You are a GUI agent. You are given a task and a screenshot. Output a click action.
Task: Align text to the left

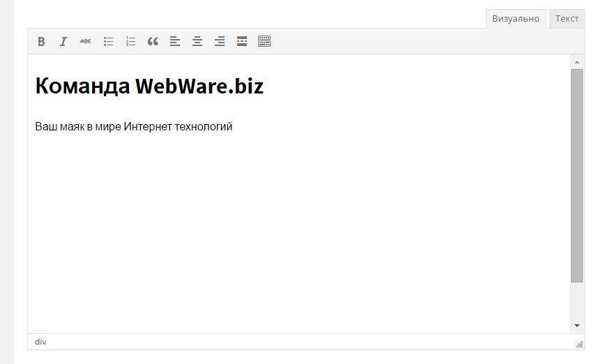point(175,41)
